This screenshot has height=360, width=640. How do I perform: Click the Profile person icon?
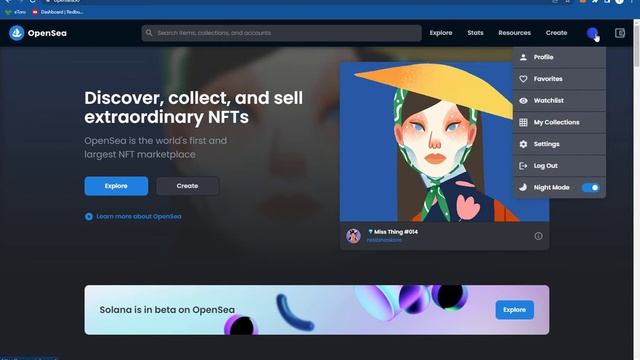pos(523,57)
